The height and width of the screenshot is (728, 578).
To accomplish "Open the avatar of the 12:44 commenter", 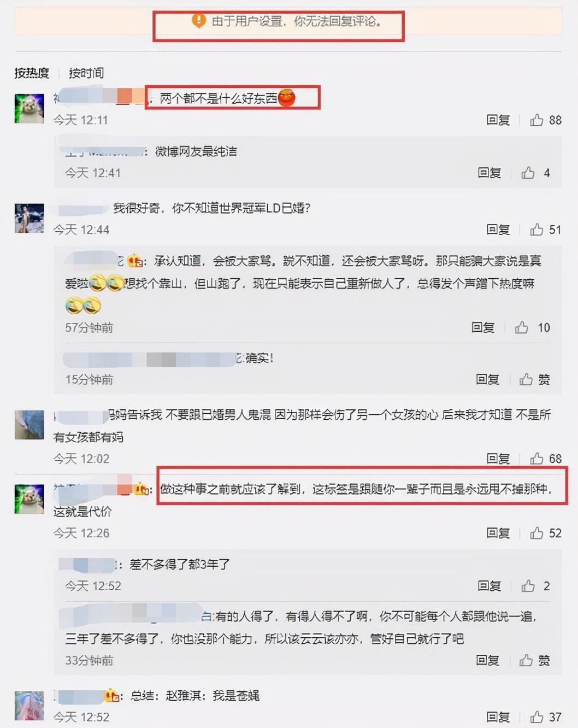I will (x=29, y=218).
